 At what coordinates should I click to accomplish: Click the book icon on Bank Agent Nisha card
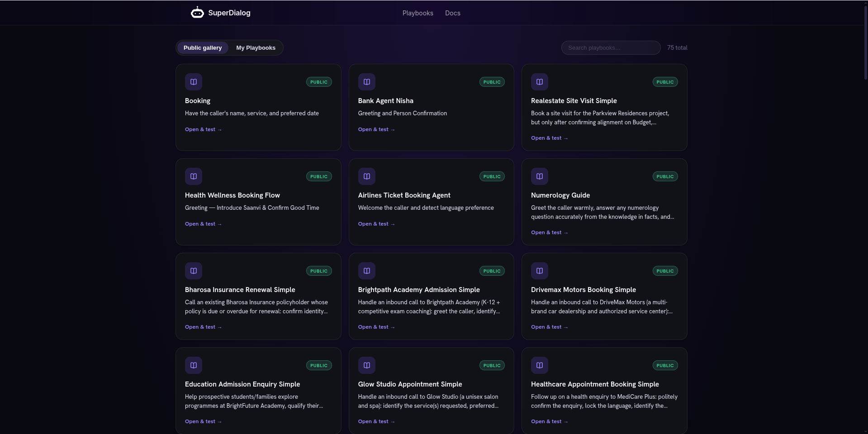(x=367, y=82)
